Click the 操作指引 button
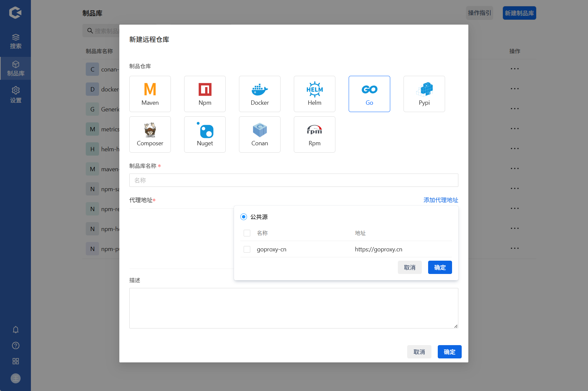 479,13
